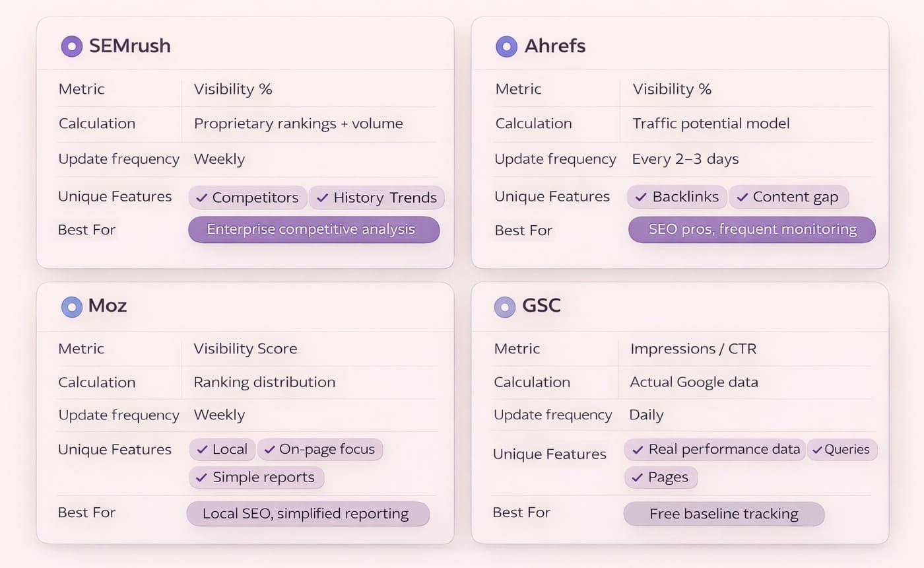Toggle the Local feature chip
This screenshot has height=568, width=924.
(222, 450)
